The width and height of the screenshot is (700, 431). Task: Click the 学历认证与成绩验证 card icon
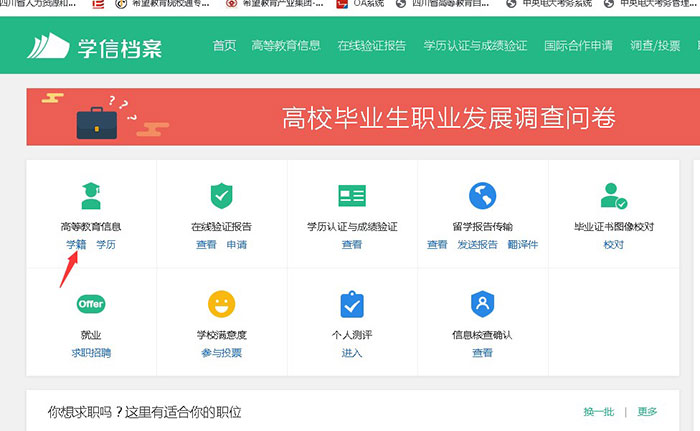pyautogui.click(x=352, y=195)
